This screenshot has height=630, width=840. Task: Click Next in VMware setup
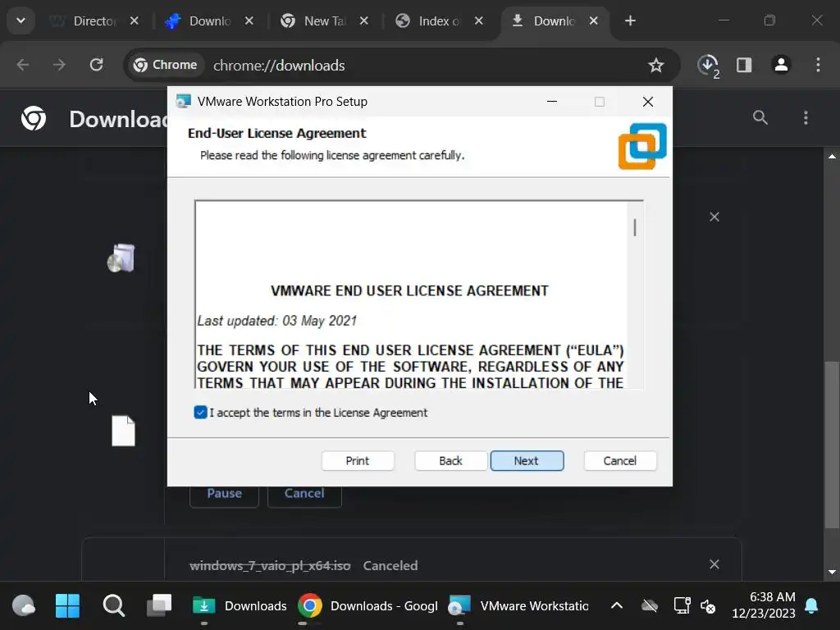tap(527, 461)
